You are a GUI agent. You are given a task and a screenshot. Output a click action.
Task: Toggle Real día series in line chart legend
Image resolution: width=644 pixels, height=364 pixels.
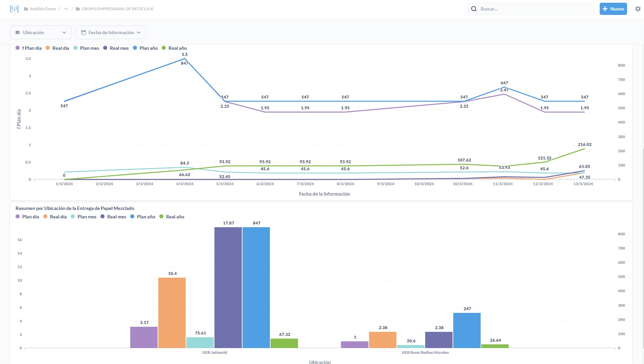pos(57,48)
